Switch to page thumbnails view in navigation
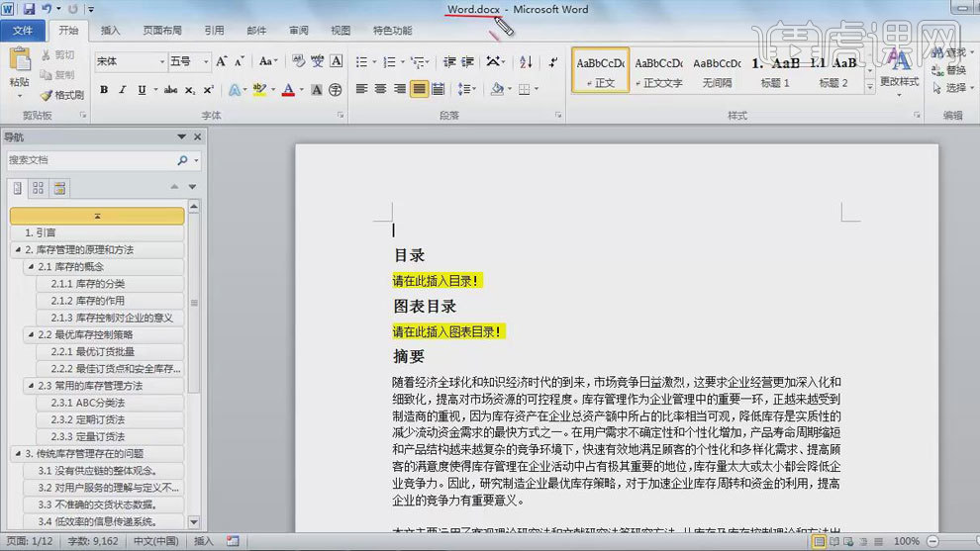Screen dimensions: 980x551 tap(39, 188)
